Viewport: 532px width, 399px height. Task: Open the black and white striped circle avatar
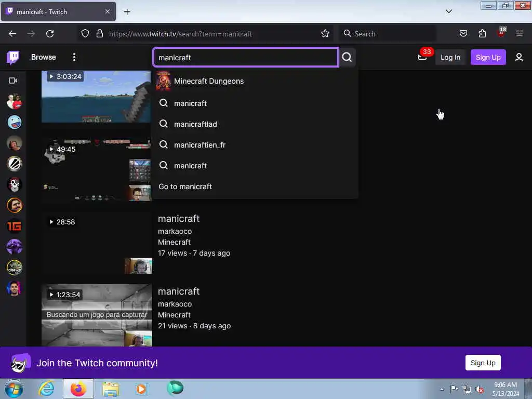point(14,164)
